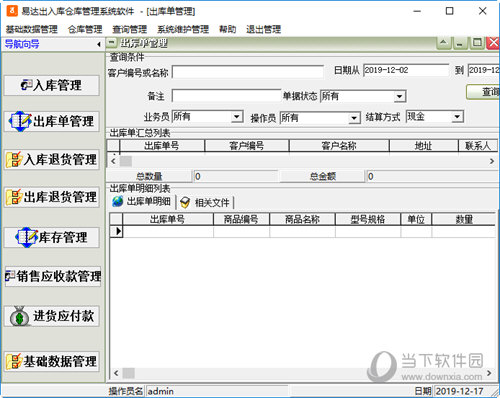This screenshot has width=500, height=398.
Task: Click the 总金额 value field
Action: click(433, 176)
